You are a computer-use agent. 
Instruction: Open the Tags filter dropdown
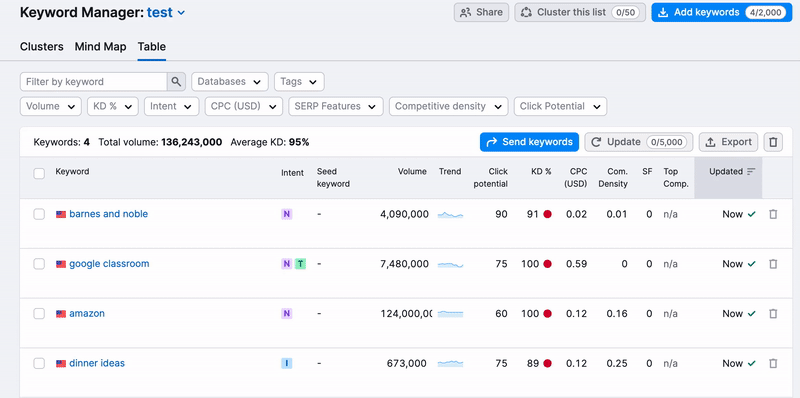[299, 82]
